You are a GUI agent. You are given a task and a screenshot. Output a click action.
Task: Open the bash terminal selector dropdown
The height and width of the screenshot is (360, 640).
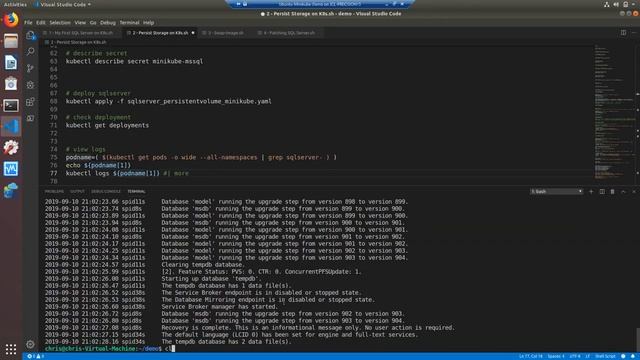(x=556, y=191)
